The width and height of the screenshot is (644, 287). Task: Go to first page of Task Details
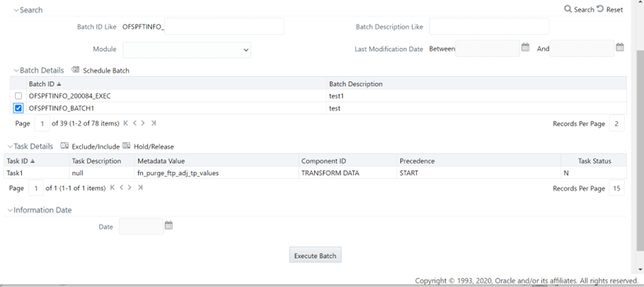click(113, 188)
